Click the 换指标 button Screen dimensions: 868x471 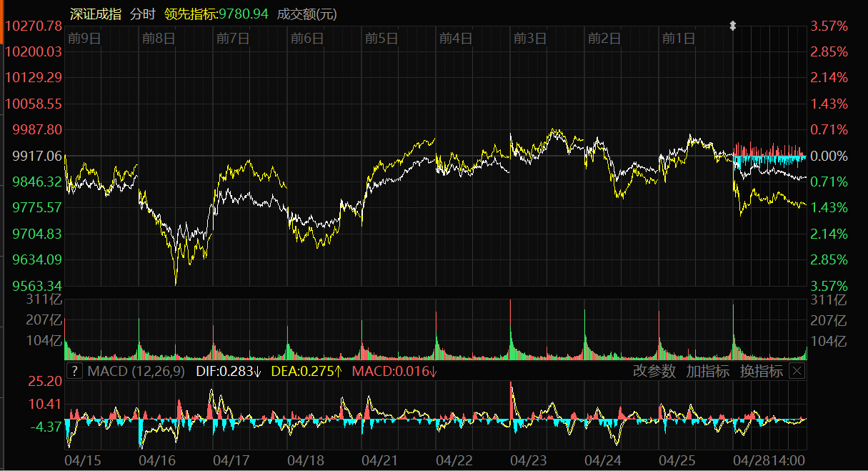(762, 371)
